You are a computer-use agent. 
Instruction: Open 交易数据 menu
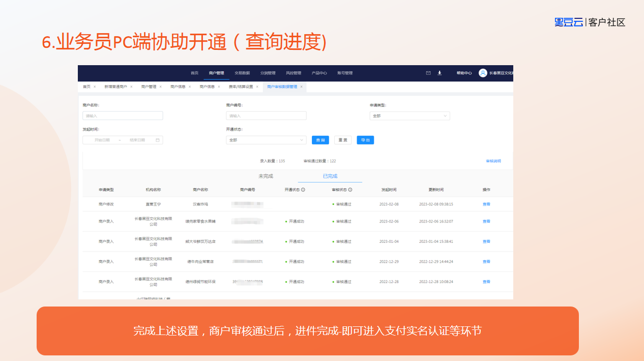[x=242, y=73]
